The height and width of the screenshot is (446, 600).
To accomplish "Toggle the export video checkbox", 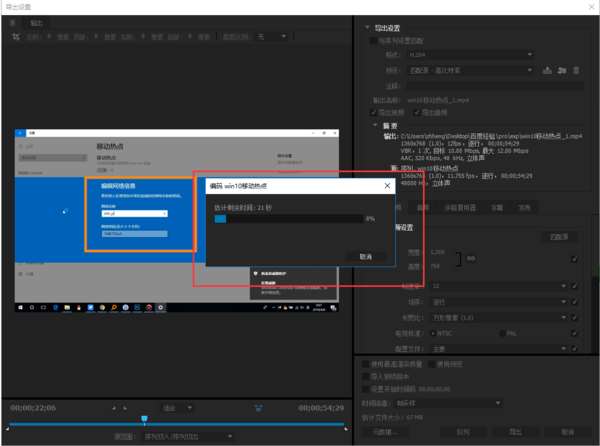I will click(373, 112).
